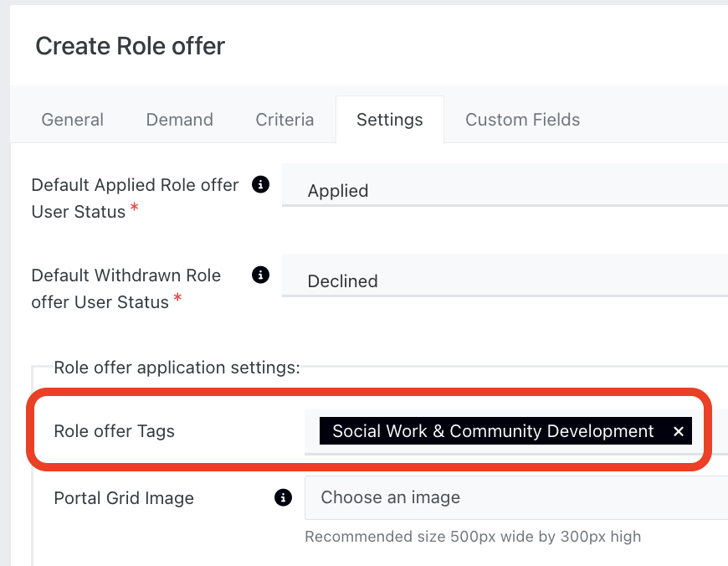Open the Custom Fields tab

tap(522, 120)
